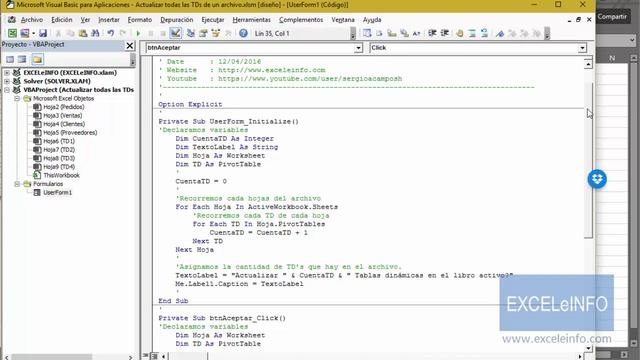
Task: Select UserForm1 under Formularios
Action: [58, 193]
